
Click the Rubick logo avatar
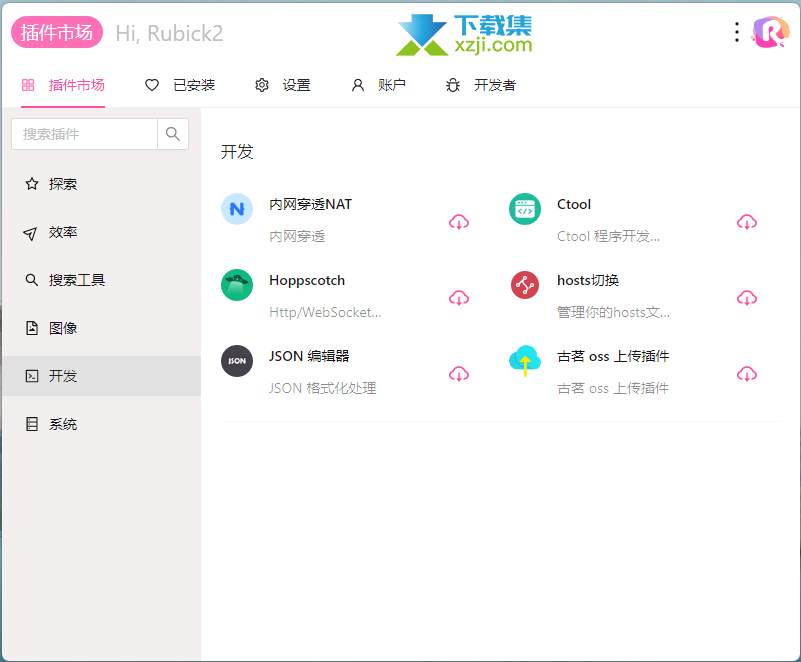click(x=770, y=33)
